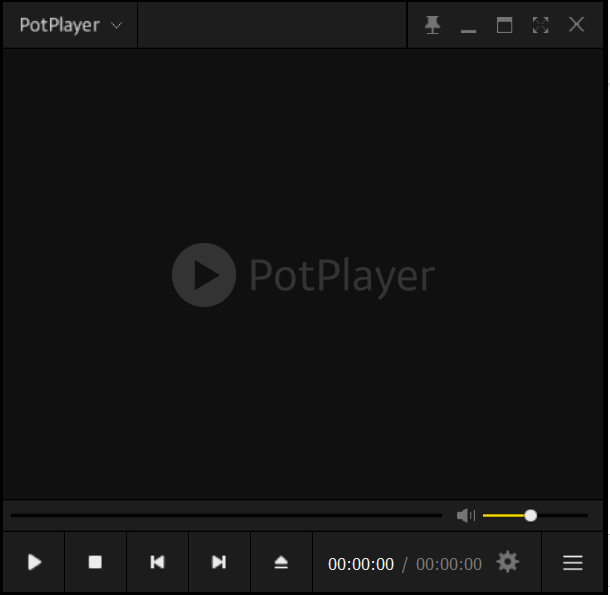Toggle fullscreen mode from the title bar
Viewport: 610px width, 595px height.
coord(541,25)
